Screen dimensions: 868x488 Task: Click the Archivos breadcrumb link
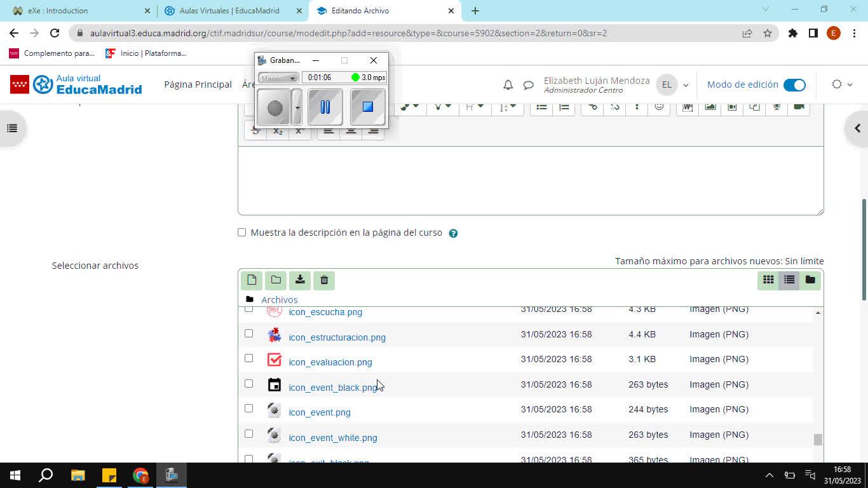279,299
